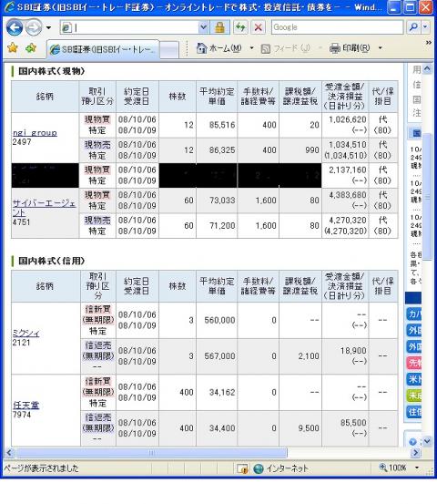The width and height of the screenshot is (437, 504).
Task: Click the 国内株式(現物) section heading
Action: [51, 71]
